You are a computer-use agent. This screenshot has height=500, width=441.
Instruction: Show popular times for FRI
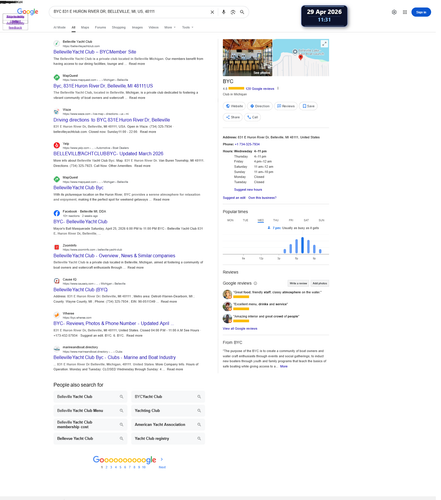click(291, 220)
